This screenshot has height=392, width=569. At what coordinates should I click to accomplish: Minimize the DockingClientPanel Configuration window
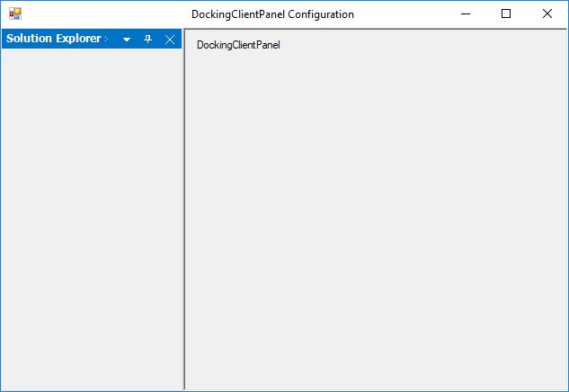466,13
